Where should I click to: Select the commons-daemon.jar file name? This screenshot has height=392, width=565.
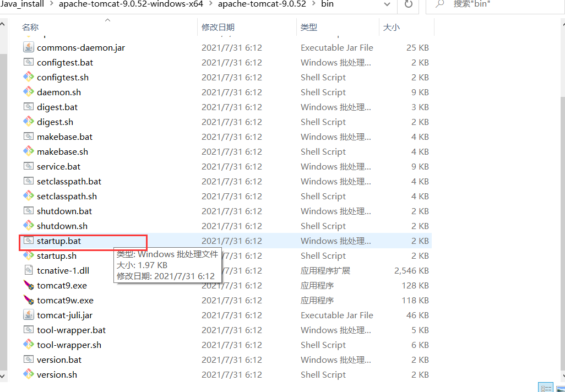(x=81, y=47)
